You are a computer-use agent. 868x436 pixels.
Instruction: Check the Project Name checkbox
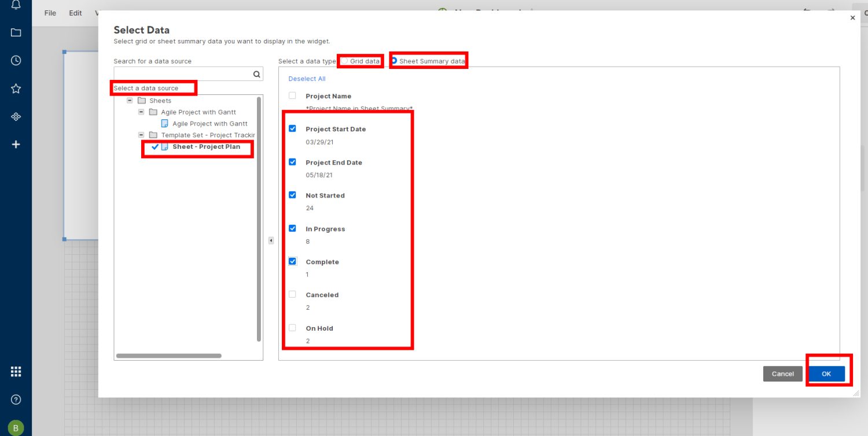click(292, 96)
